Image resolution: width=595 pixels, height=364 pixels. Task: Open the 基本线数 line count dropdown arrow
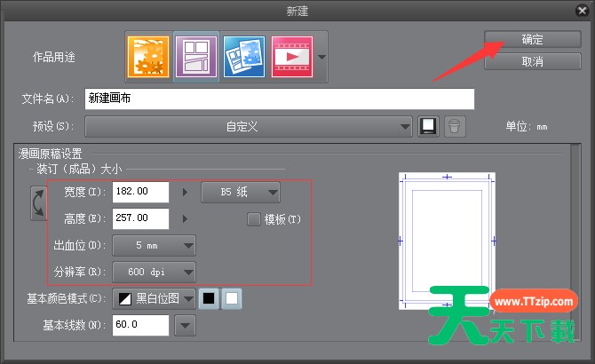point(186,325)
